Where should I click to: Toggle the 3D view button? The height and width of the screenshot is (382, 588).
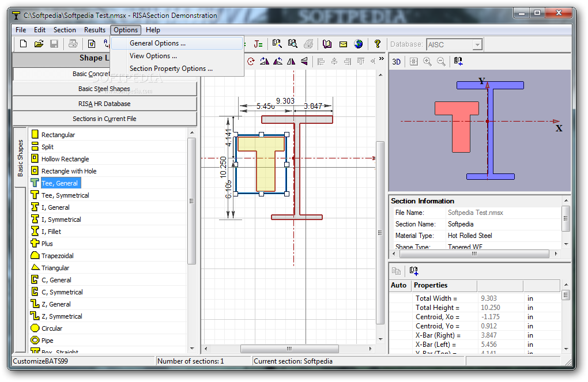click(x=397, y=62)
